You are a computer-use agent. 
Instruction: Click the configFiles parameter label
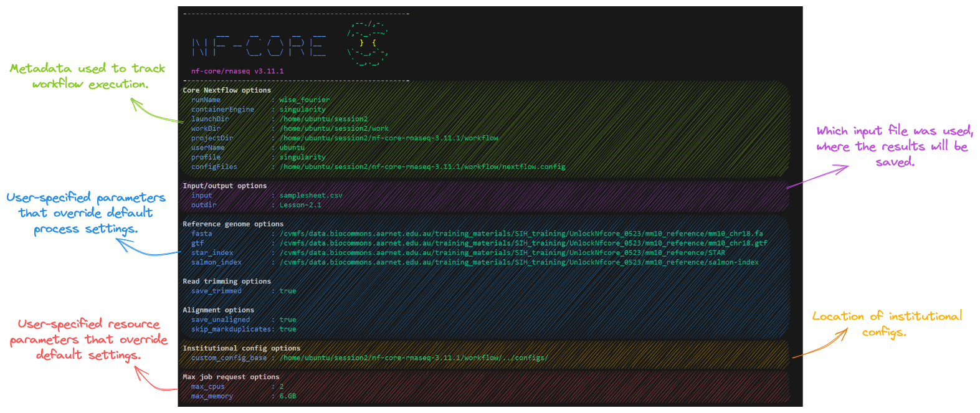coord(214,167)
